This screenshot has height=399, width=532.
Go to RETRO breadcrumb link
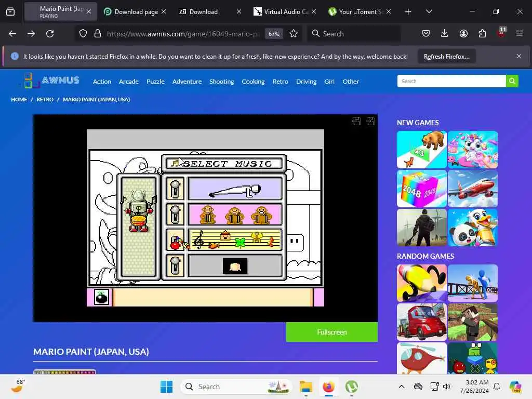click(x=45, y=99)
